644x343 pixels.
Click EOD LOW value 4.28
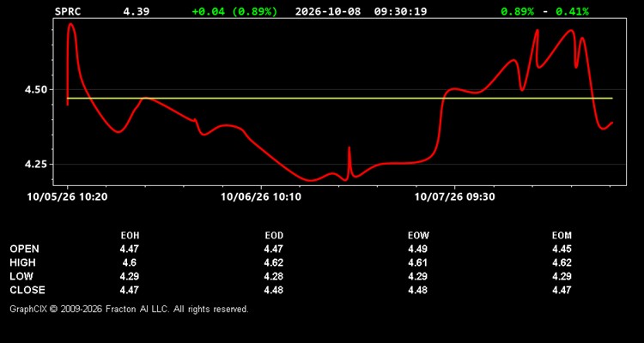[x=274, y=276]
